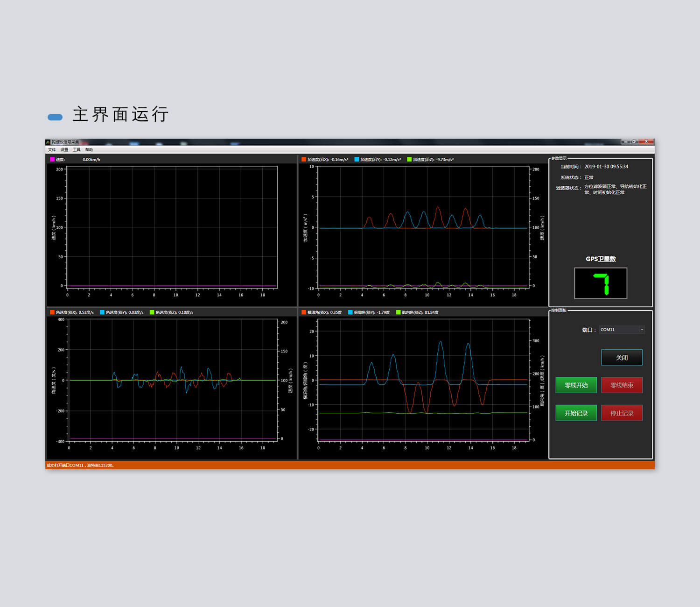Viewport: 700px width, 607px height.
Task: Click blue pitch angle Y legend swatch
Action: click(x=350, y=312)
